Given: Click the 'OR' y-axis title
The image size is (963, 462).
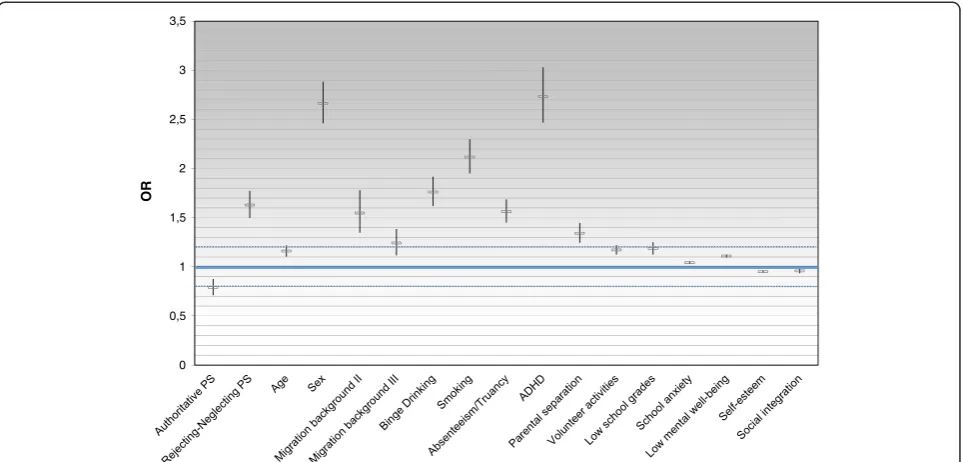Looking at the screenshot, I should (x=147, y=192).
